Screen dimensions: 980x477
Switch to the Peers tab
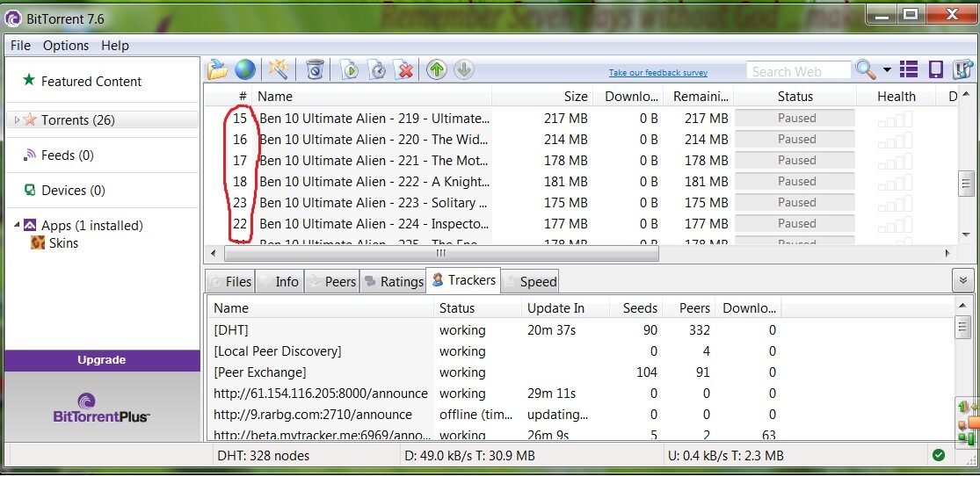point(331,282)
